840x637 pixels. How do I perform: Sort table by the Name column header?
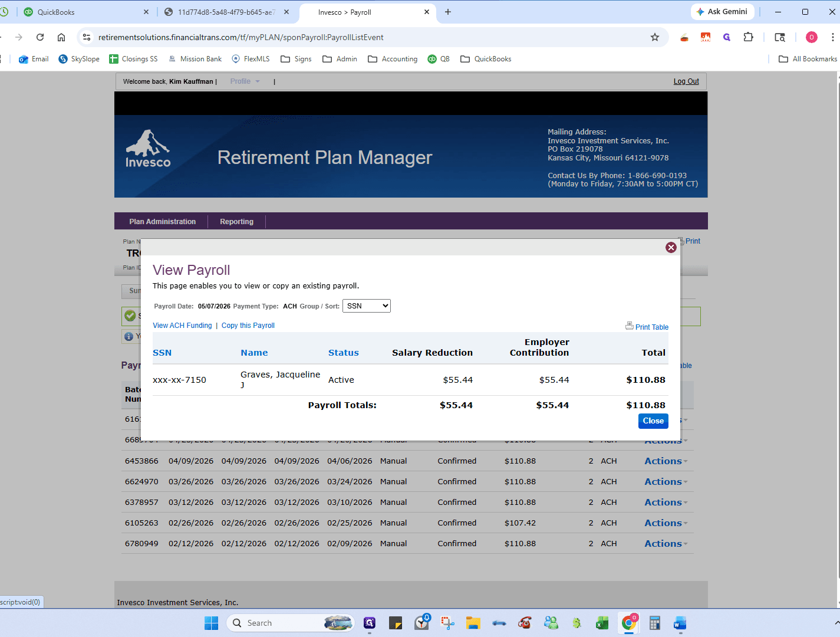(254, 353)
